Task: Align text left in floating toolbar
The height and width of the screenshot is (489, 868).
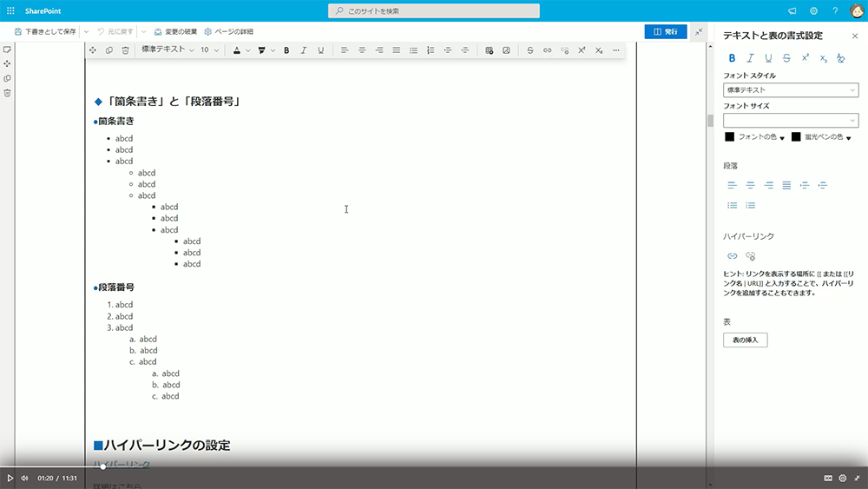Action: (345, 50)
